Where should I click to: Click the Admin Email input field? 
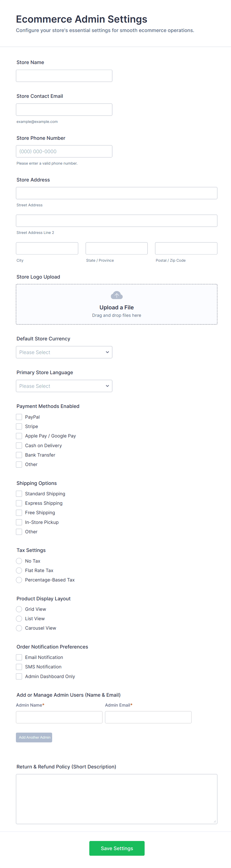(x=148, y=717)
